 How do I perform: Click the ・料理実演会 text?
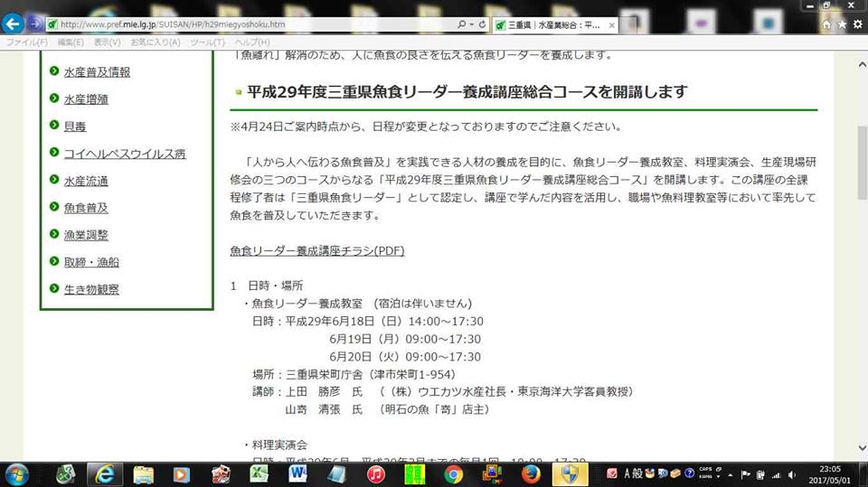[x=275, y=445]
